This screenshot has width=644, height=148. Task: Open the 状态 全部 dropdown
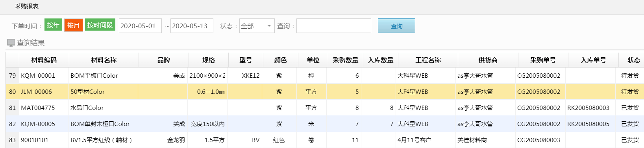click(257, 26)
